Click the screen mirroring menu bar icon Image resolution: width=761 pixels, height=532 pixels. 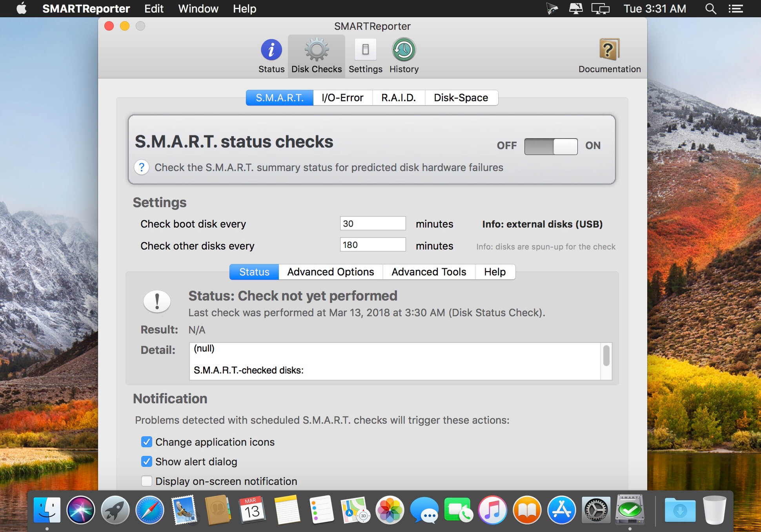point(600,9)
